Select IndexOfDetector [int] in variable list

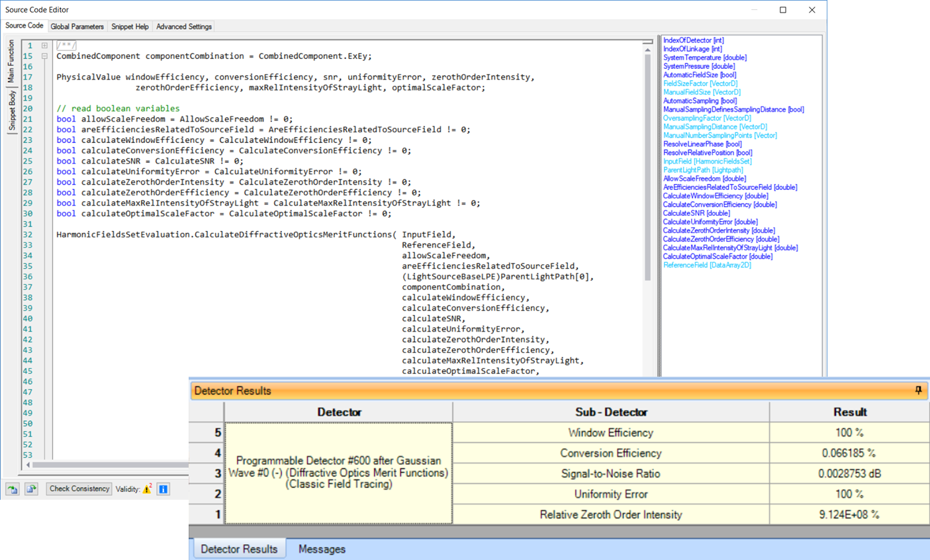(x=693, y=40)
